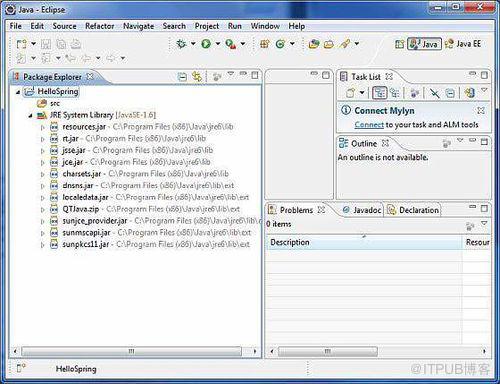Expand the charsets.jar entry
The width and height of the screenshot is (500, 384).
(x=42, y=174)
